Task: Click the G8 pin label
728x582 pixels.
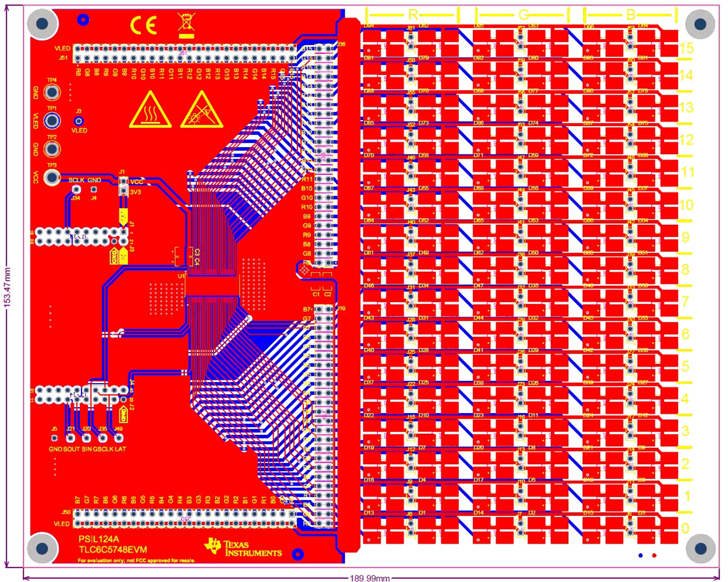Action: 307,254
